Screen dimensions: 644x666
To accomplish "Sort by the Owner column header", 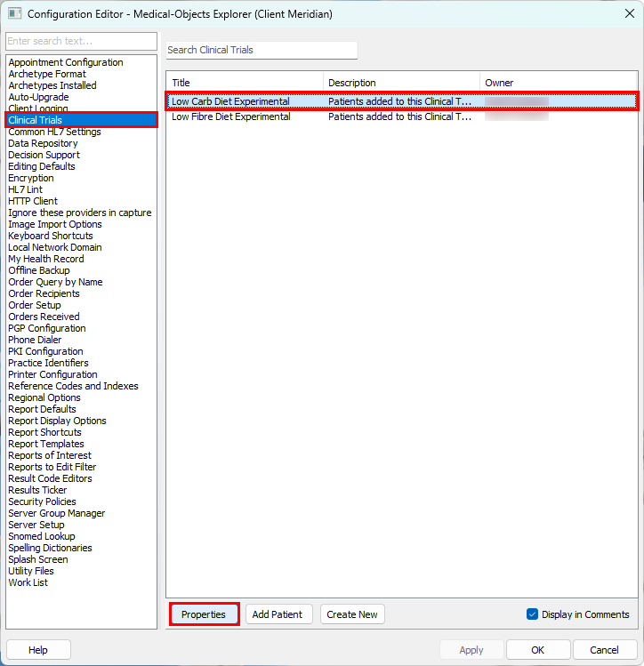I will tap(558, 83).
